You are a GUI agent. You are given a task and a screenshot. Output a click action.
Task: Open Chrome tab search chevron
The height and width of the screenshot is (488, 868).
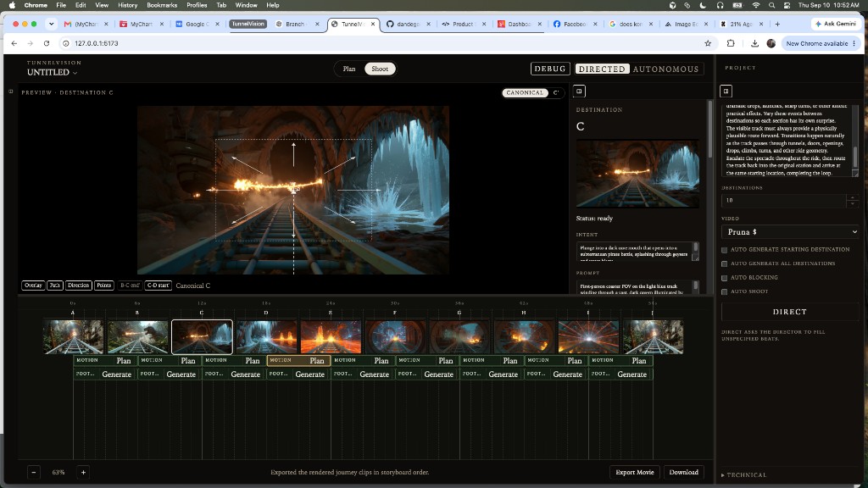51,24
